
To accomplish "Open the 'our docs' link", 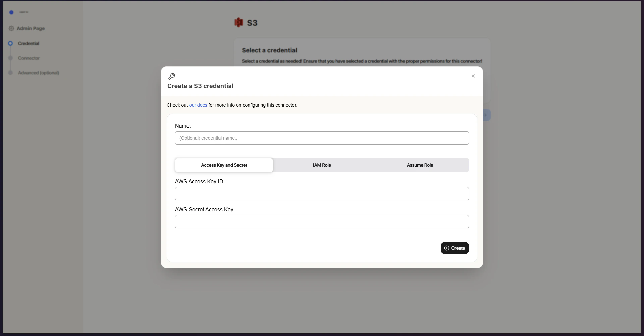I will pyautogui.click(x=198, y=105).
